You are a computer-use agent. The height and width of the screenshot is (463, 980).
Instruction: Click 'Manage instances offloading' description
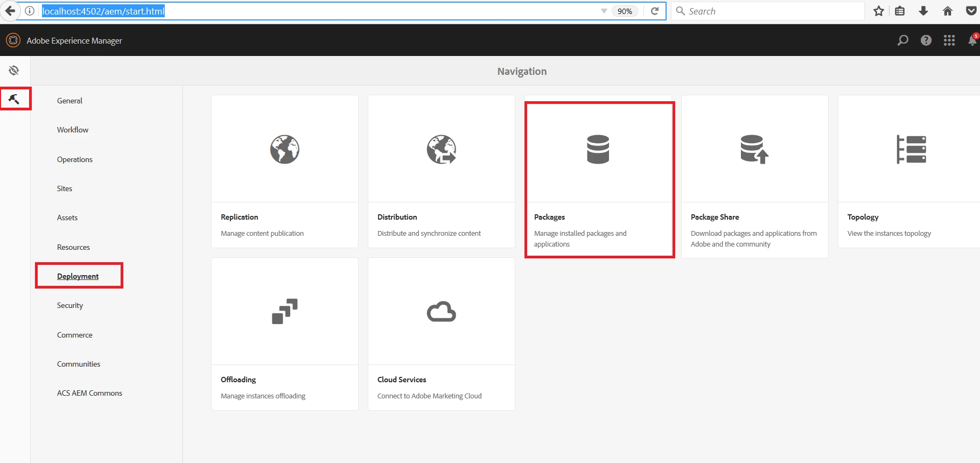pos(263,396)
